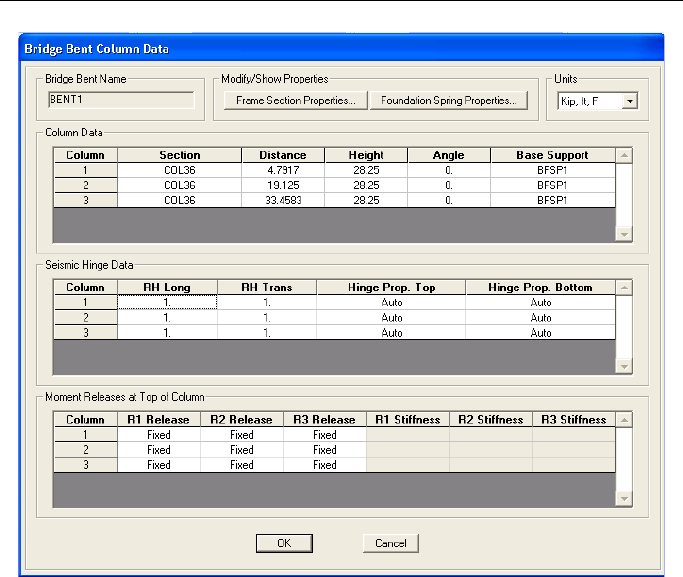Viewport: 683px width, 577px height.
Task: Select Base Support BFSP1 for column 3
Action: 552,200
